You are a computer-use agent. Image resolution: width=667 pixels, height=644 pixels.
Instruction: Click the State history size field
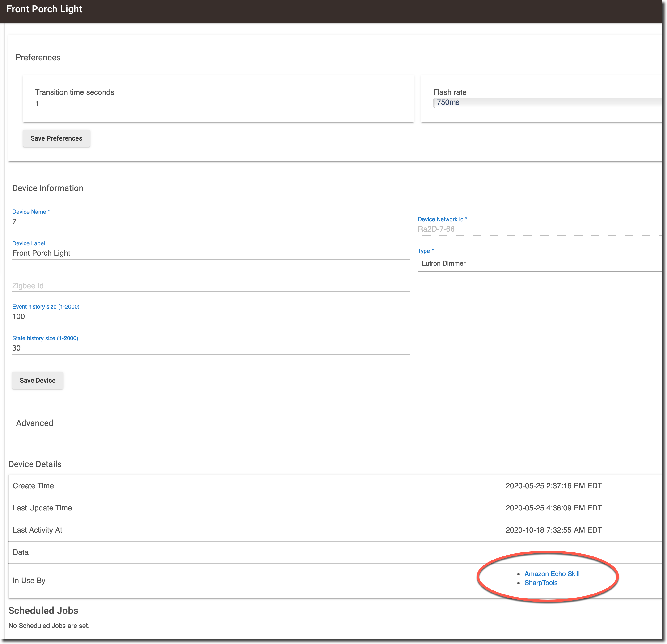coord(211,348)
